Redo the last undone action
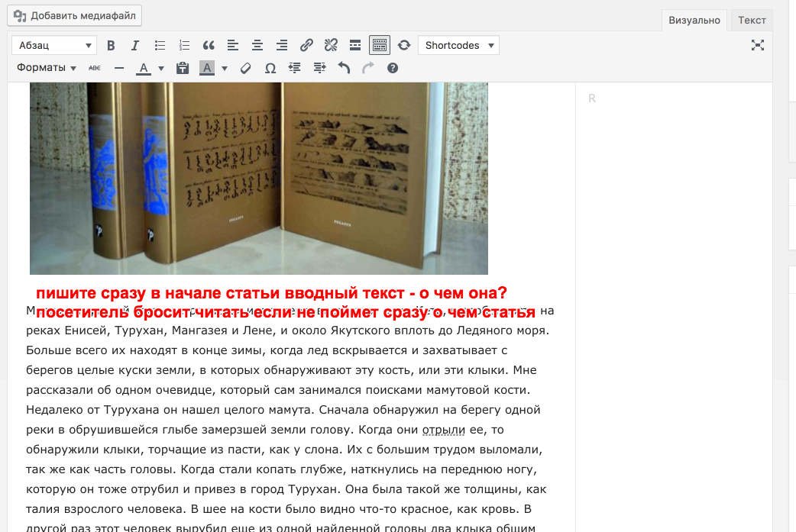The image size is (796, 532). click(368, 68)
